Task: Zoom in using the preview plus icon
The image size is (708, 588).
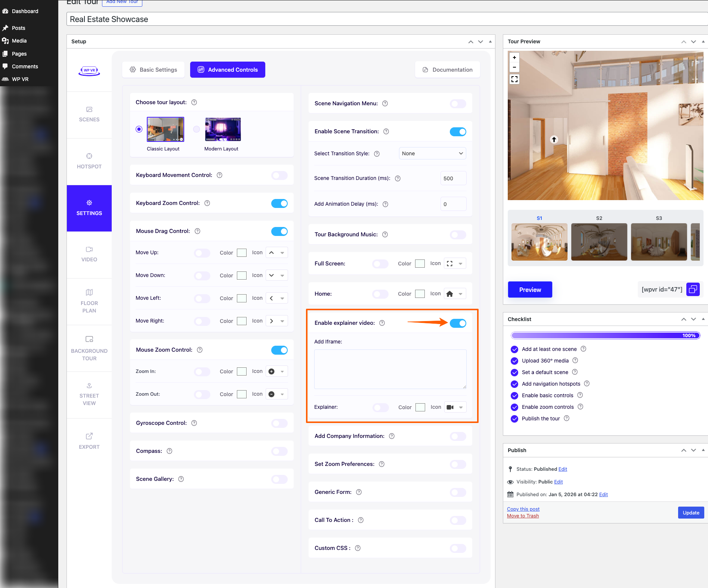Action: click(514, 57)
